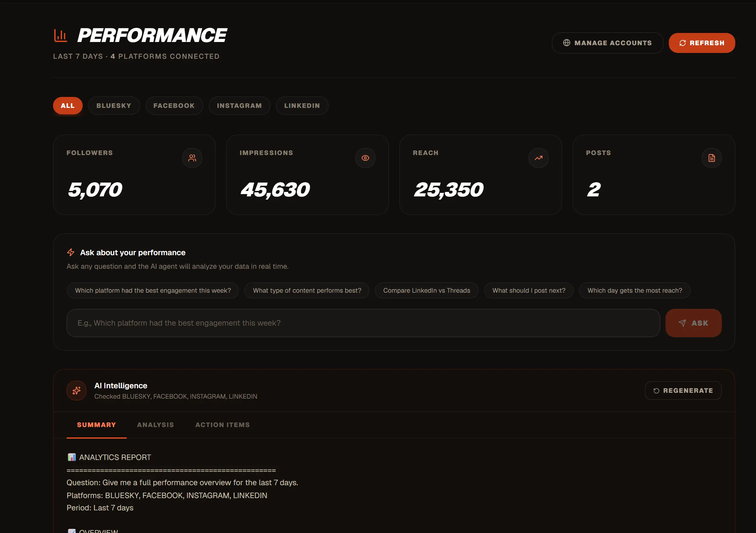
Task: Switch to the Analysis tab
Action: click(x=155, y=425)
